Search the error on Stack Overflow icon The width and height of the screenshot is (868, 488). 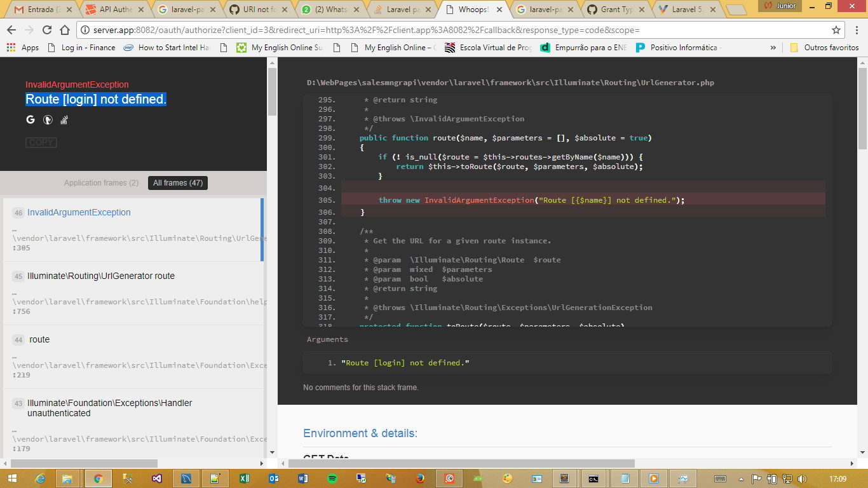[64, 119]
